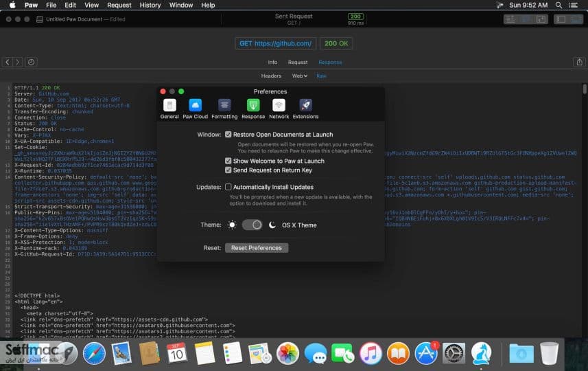Open iBooks from the dock
The image size is (588, 371).
tap(398, 353)
